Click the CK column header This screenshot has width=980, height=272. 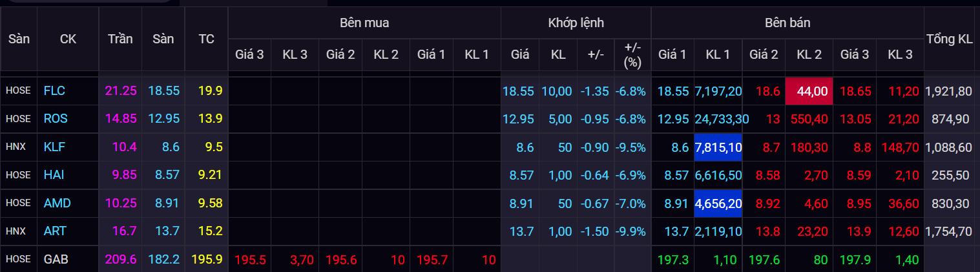click(68, 39)
